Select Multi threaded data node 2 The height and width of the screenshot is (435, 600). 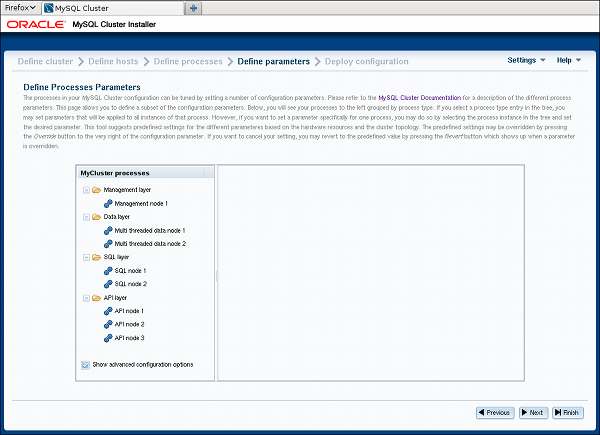click(x=150, y=243)
